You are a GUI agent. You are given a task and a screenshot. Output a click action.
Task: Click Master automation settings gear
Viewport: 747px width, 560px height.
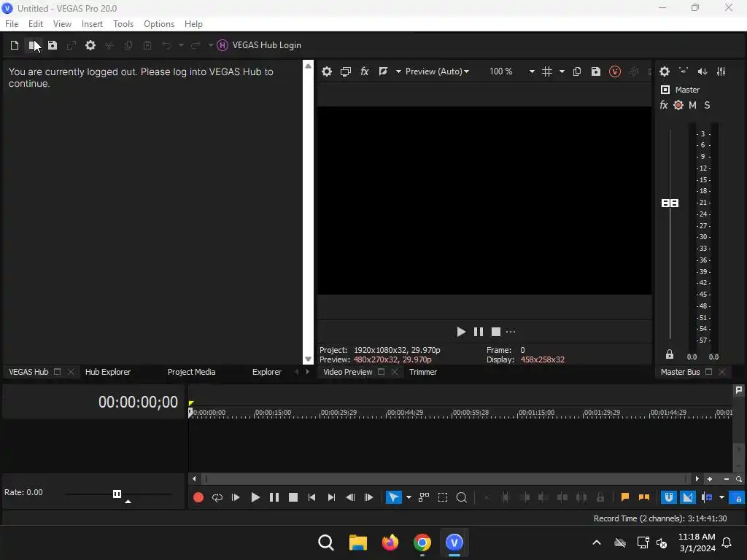[678, 105]
